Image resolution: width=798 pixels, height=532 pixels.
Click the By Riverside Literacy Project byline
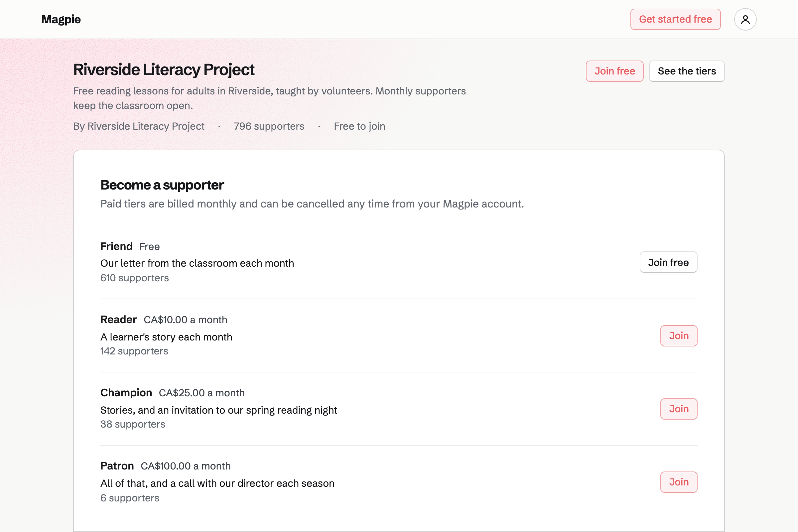point(139,126)
